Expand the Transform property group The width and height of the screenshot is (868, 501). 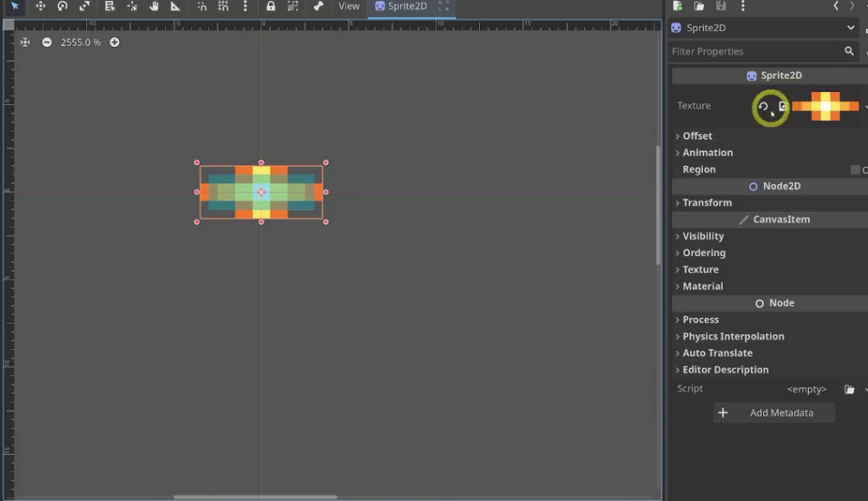coord(707,202)
